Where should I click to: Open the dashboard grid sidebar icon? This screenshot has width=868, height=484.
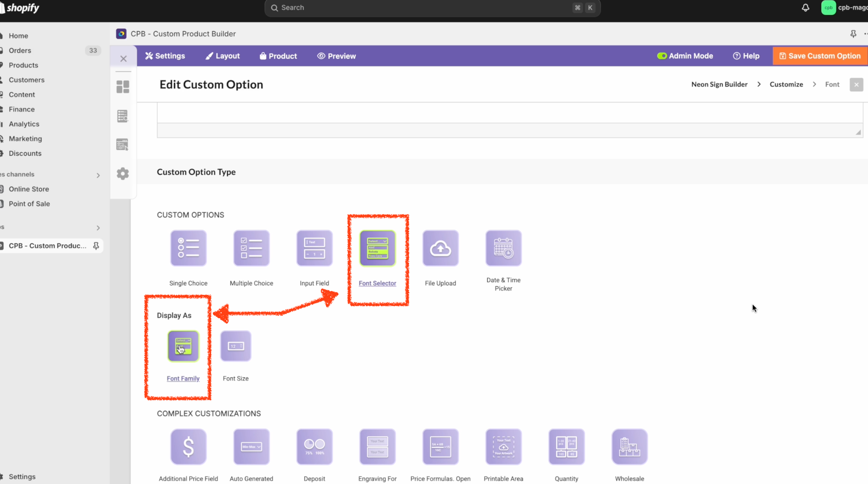[123, 87]
